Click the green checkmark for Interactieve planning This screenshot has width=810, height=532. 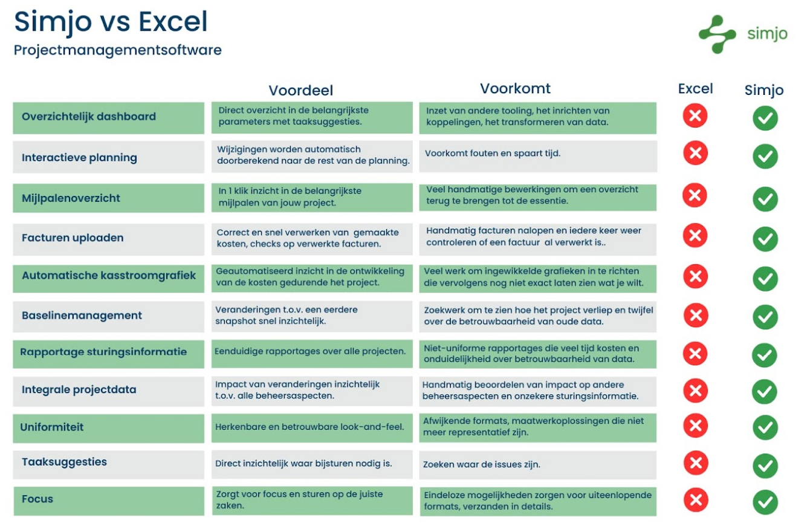click(x=765, y=157)
